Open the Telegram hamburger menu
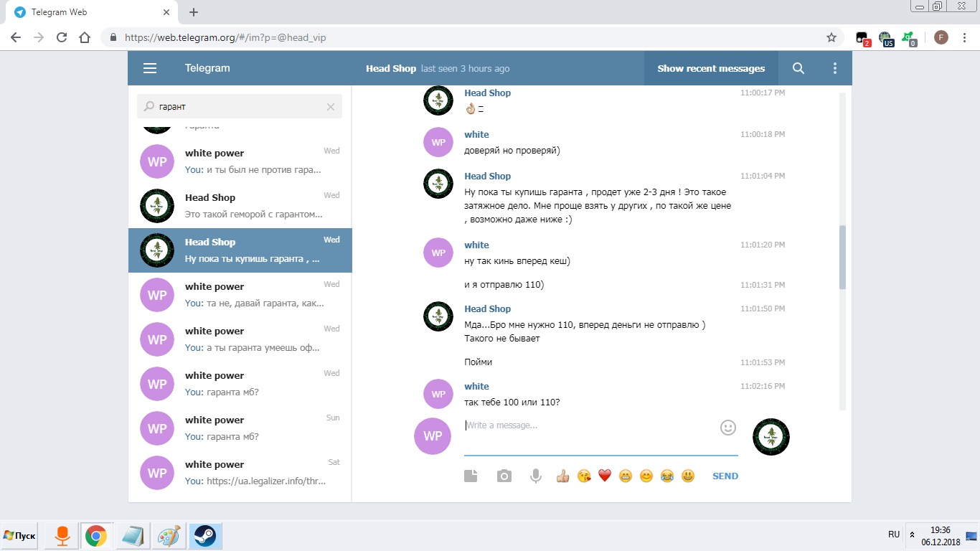This screenshot has height=551, width=980. [x=150, y=68]
